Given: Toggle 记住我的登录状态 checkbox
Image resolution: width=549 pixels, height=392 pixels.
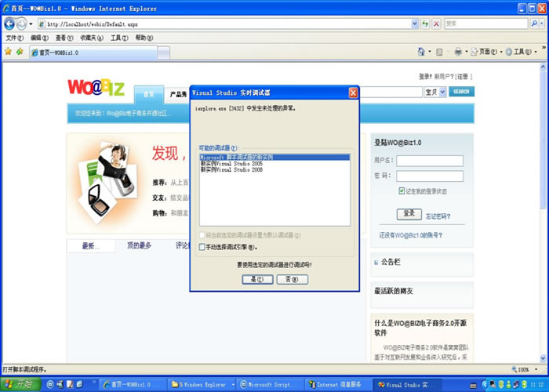Looking at the screenshot, I should pos(402,191).
